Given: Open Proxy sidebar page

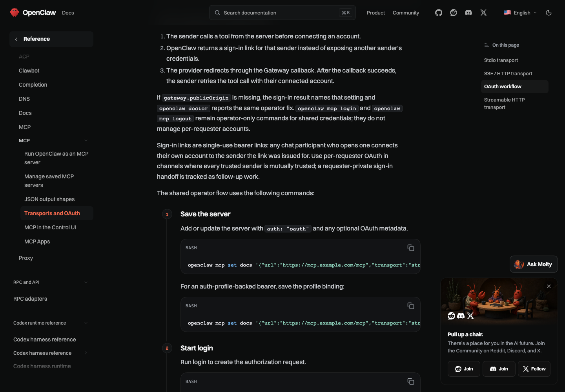Looking at the screenshot, I should pyautogui.click(x=26, y=258).
